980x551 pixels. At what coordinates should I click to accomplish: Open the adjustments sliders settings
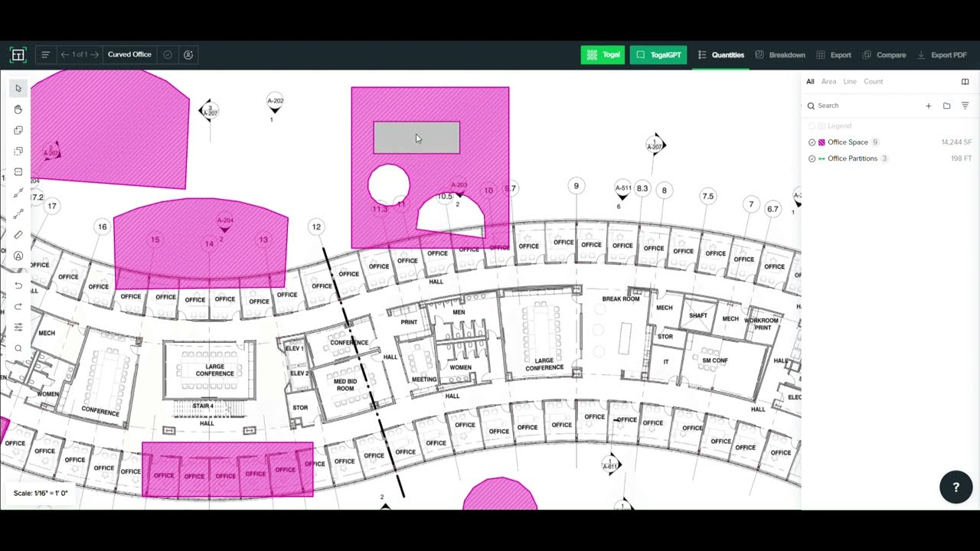pos(18,327)
